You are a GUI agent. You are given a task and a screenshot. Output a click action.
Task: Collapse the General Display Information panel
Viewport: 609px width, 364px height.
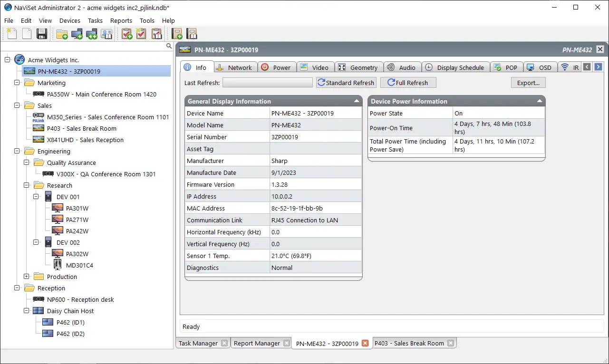coord(357,101)
